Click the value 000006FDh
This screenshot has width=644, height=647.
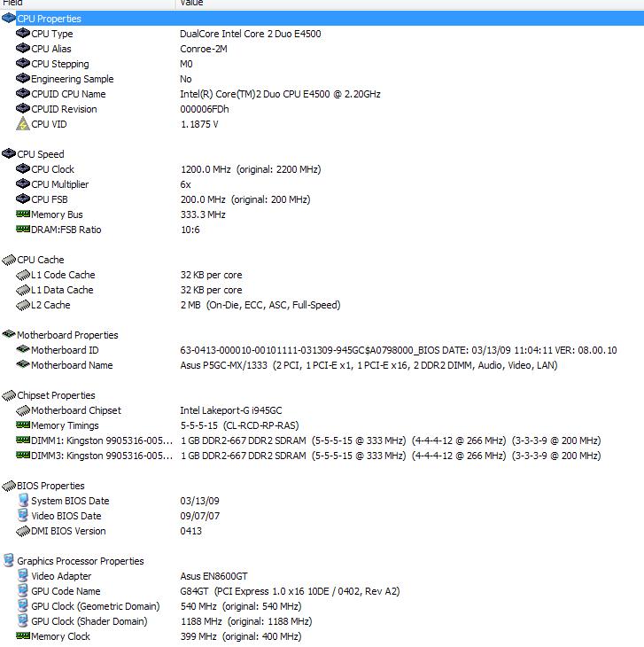coord(205,109)
